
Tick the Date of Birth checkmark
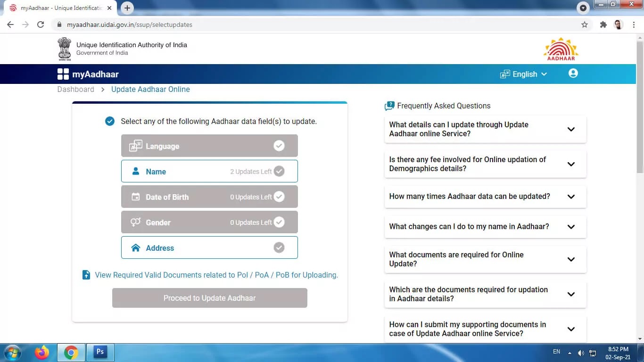(x=279, y=197)
